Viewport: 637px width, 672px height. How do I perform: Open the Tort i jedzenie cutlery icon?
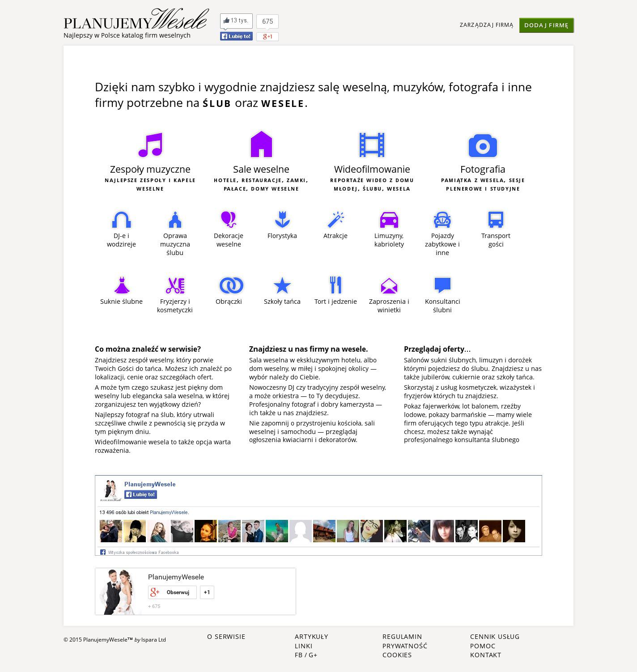(335, 285)
